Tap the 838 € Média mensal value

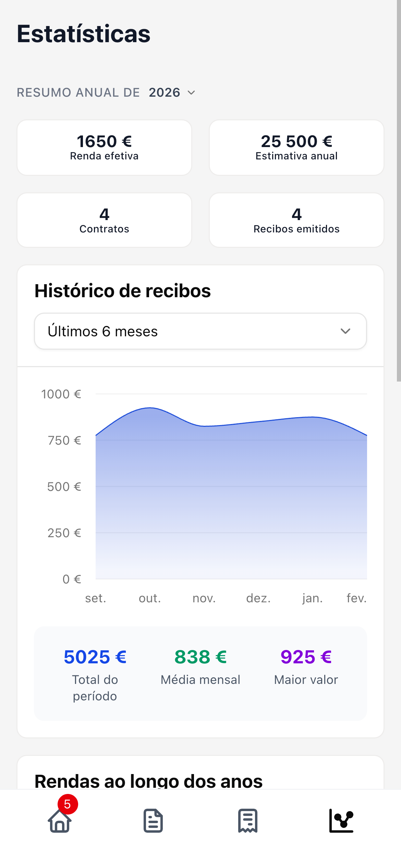[200, 657]
